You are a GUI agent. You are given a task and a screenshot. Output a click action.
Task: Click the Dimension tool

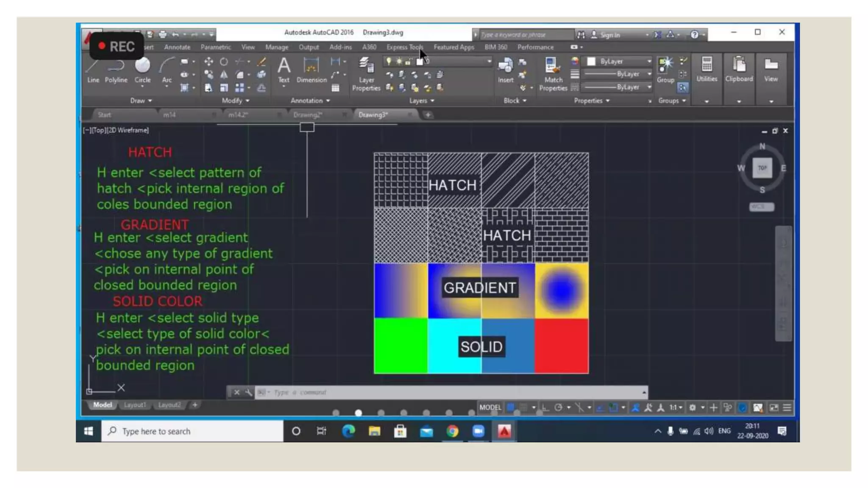[x=311, y=70]
